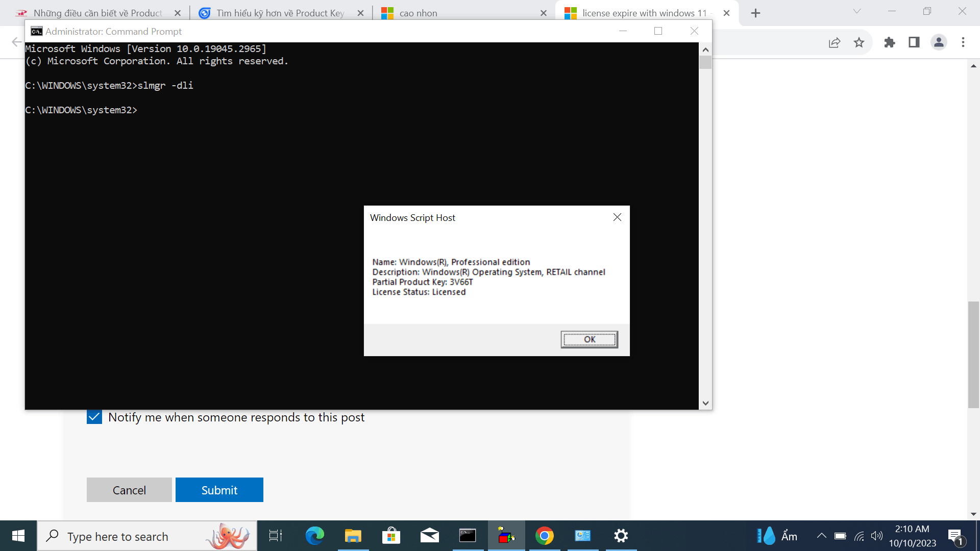Open the colorful script host taskbar icon

tap(506, 536)
